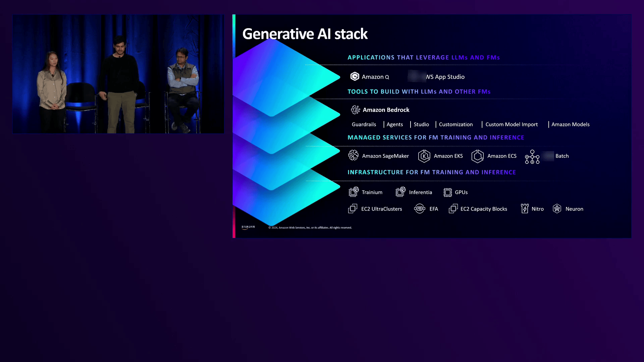Click the 'EC2 UltraClusters' label
Viewport: 644px width, 362px height.
click(381, 209)
